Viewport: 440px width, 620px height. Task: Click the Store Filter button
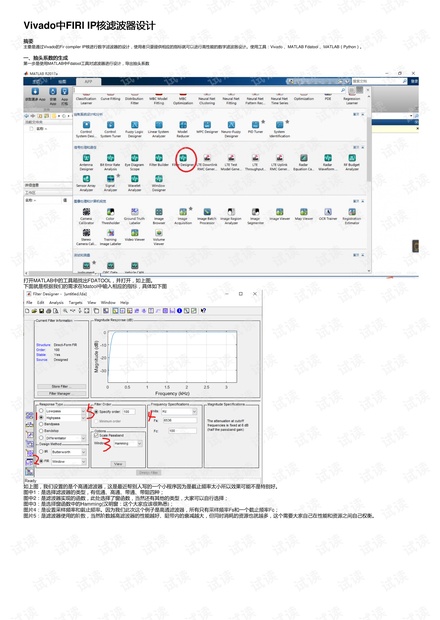pos(61,386)
